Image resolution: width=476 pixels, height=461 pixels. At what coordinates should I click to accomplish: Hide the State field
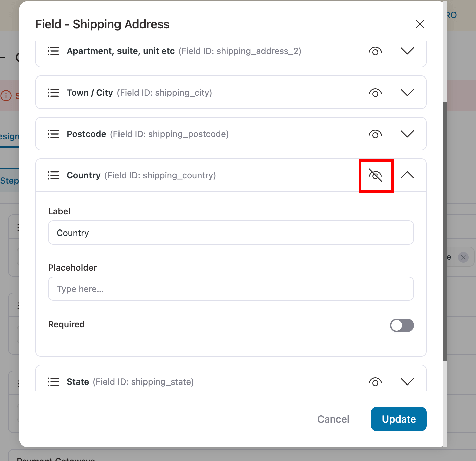tap(375, 382)
